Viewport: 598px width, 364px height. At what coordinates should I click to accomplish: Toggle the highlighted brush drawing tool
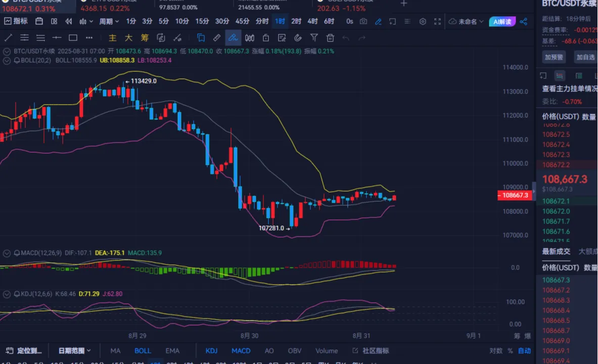point(233,38)
